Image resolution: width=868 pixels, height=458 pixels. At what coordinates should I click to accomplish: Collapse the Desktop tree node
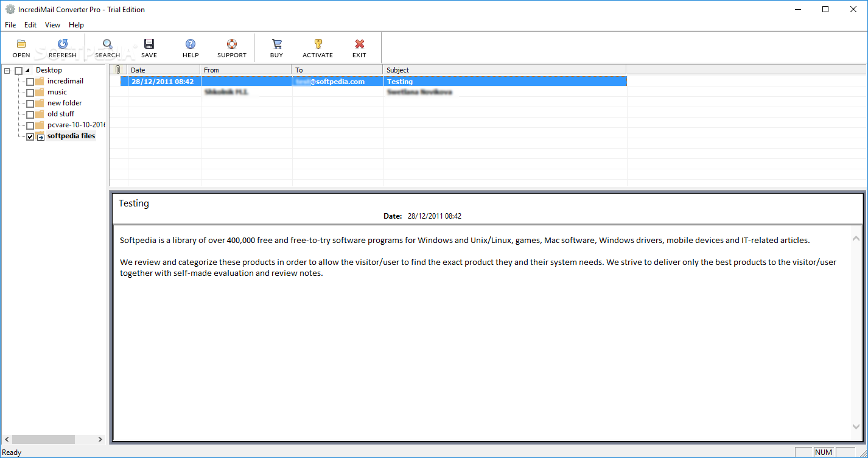coord(7,71)
